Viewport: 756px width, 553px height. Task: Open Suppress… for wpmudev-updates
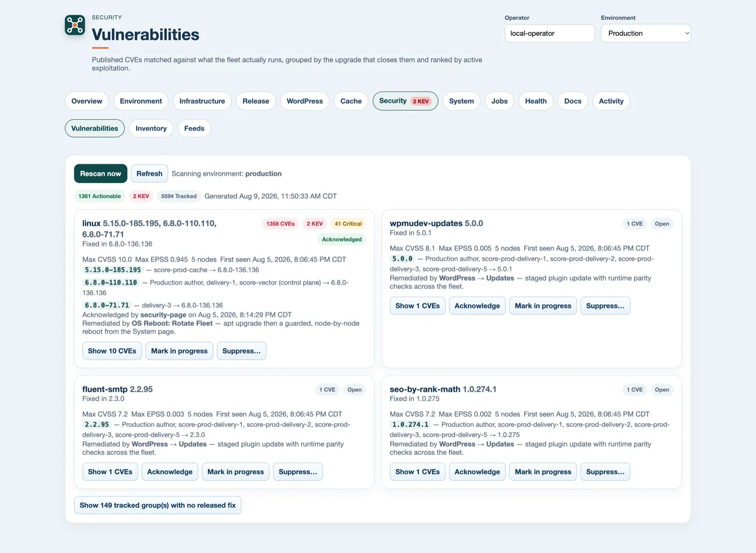[x=605, y=306]
